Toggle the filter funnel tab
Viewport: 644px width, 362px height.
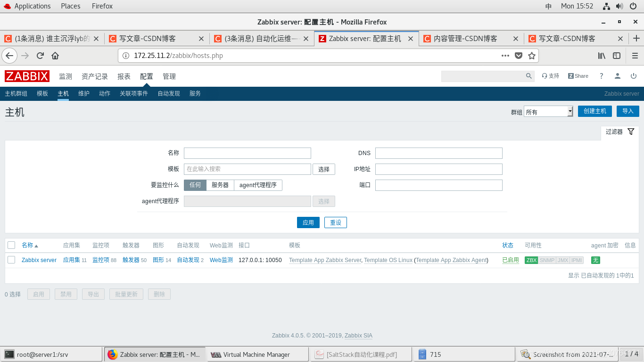[619, 132]
